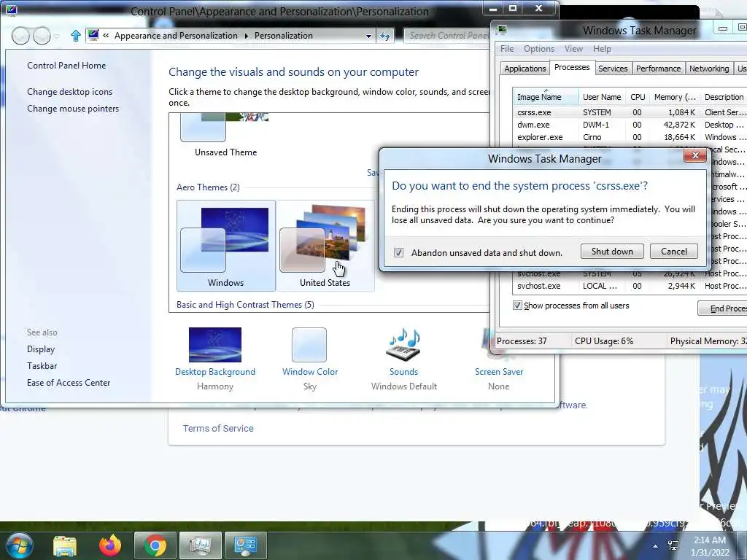The width and height of the screenshot is (747, 560).
Task: Sort processes by Memory column
Action: [675, 97]
